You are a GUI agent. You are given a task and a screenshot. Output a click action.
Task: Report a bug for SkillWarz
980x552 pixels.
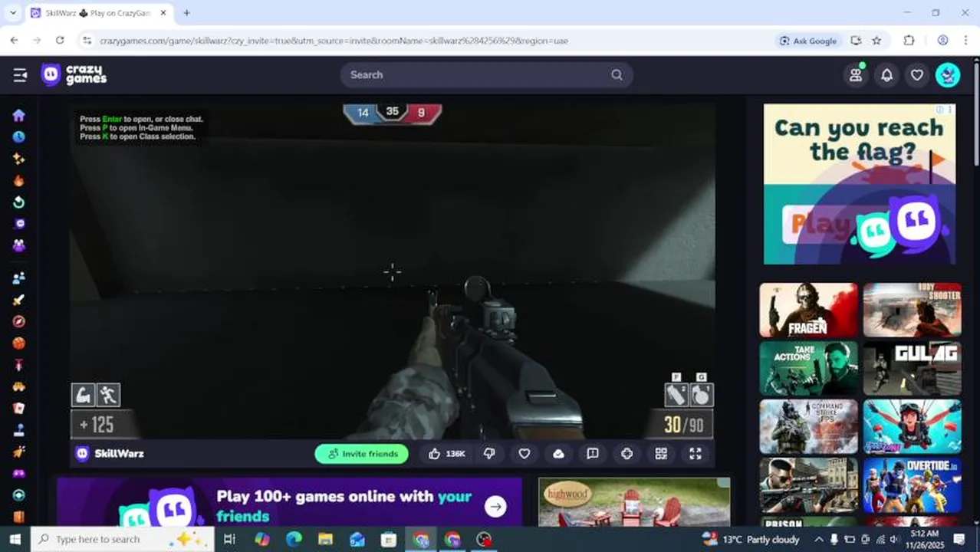593,454
